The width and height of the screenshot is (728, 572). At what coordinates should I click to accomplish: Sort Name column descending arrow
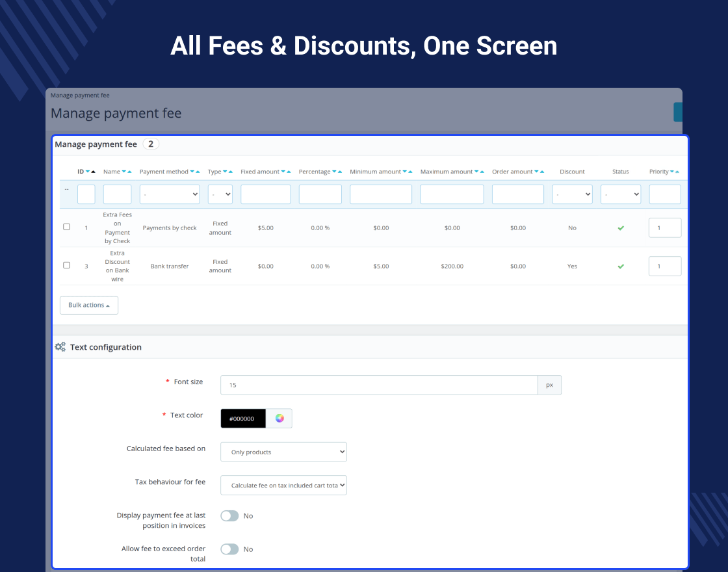(124, 172)
